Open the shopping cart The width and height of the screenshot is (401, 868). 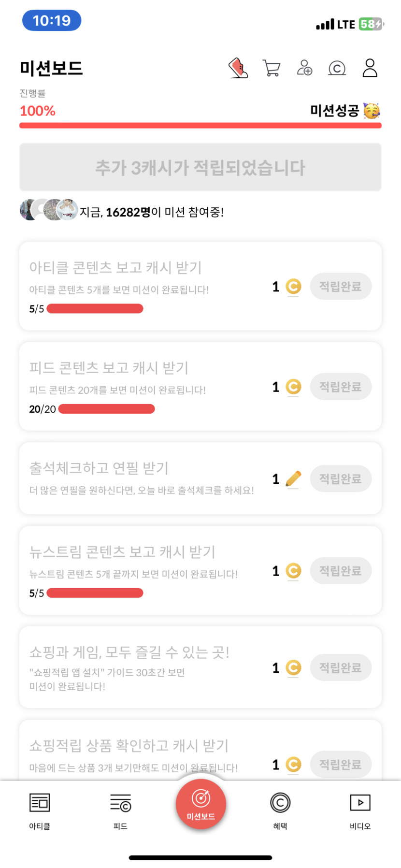tap(272, 68)
